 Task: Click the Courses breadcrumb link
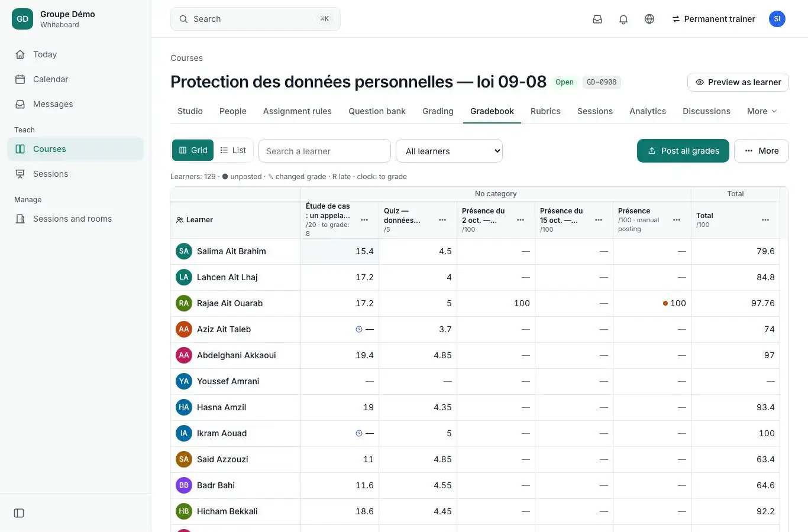186,58
